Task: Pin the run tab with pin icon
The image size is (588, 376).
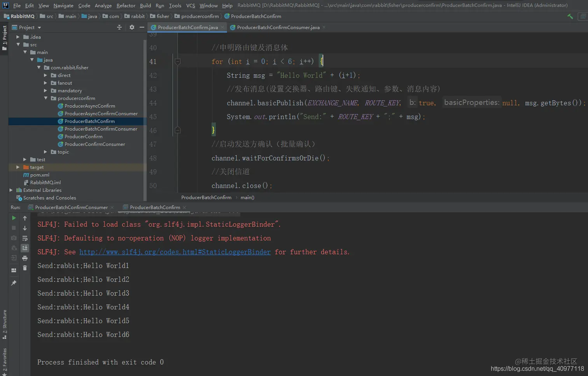Action: [x=14, y=283]
